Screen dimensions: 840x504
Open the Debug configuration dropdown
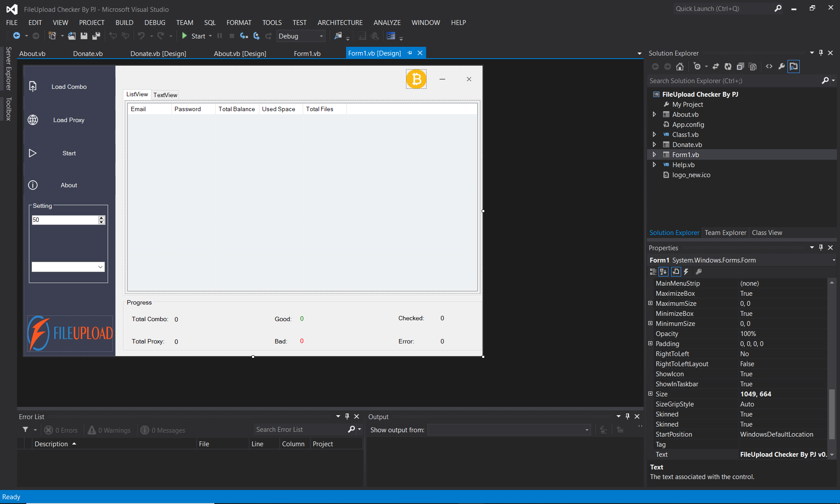(x=321, y=36)
